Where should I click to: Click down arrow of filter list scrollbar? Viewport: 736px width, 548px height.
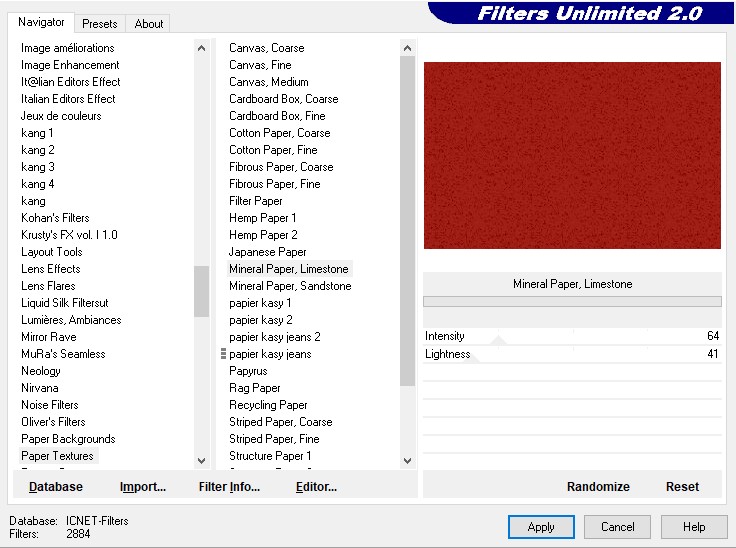tap(407, 461)
